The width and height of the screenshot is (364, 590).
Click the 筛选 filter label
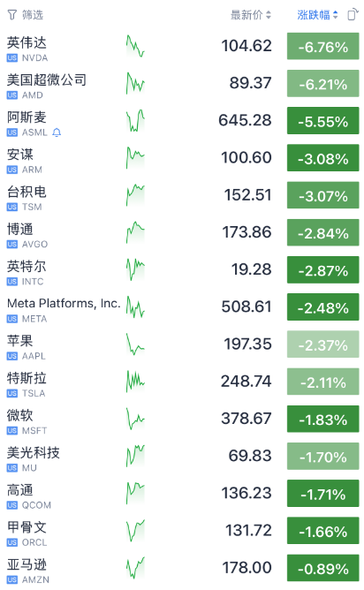click(x=33, y=15)
